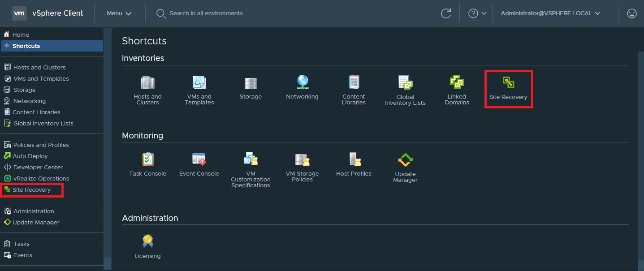
Task: Open Hosts and Clusters shortcut icon
Action: [x=147, y=83]
